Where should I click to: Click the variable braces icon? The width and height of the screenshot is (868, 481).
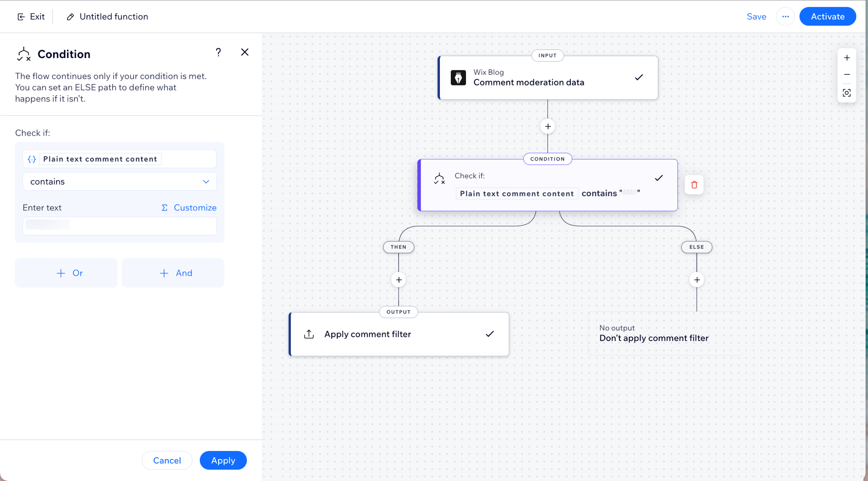(31, 159)
